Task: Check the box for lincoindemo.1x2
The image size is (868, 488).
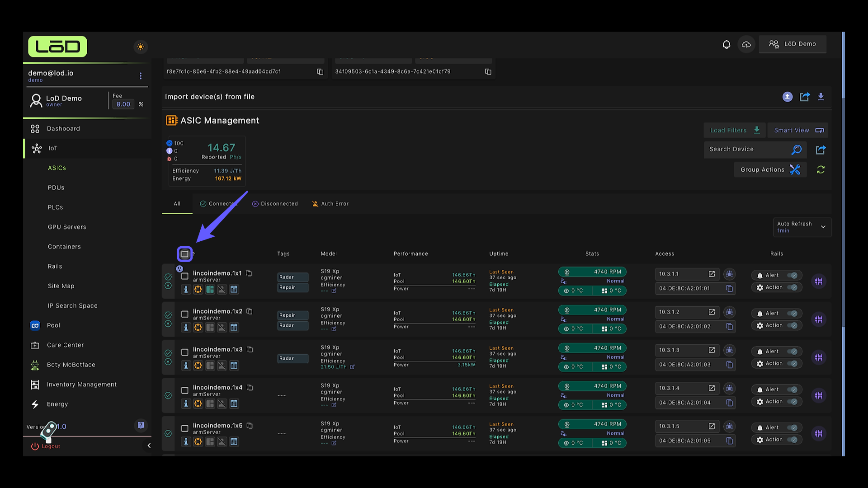Action: tap(185, 314)
